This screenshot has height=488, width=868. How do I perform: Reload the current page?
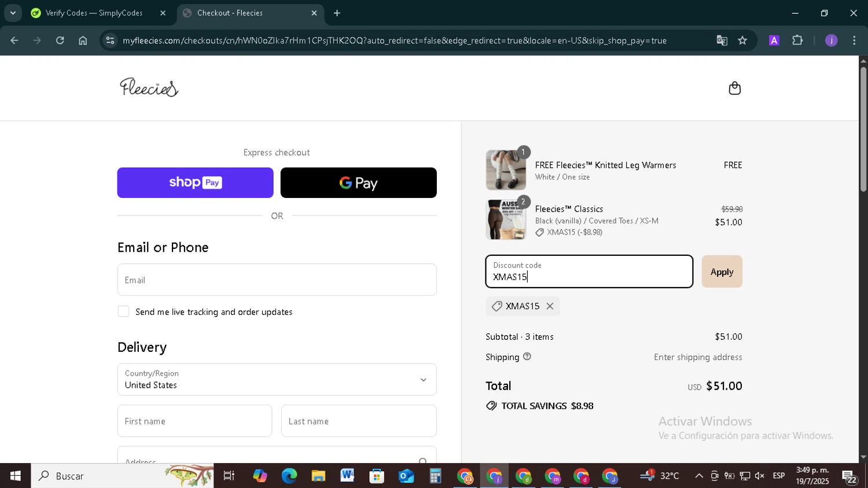pyautogui.click(x=60, y=41)
